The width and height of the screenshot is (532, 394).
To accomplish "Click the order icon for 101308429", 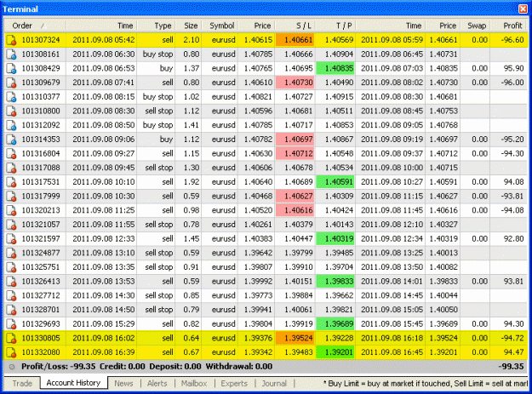I will (x=11, y=68).
